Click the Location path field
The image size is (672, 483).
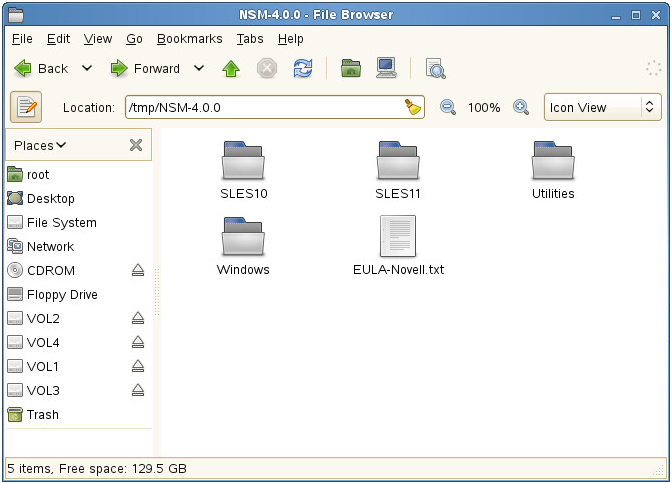(275, 107)
